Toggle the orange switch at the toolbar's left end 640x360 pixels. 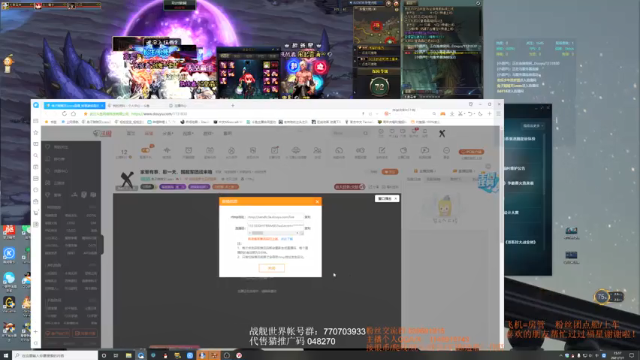tap(145, 150)
